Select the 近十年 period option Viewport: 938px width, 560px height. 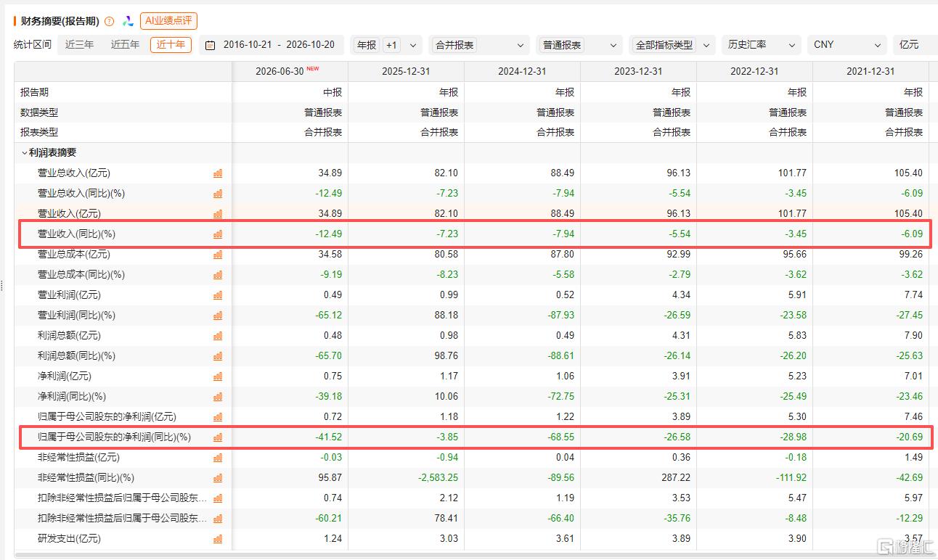pyautogui.click(x=171, y=44)
